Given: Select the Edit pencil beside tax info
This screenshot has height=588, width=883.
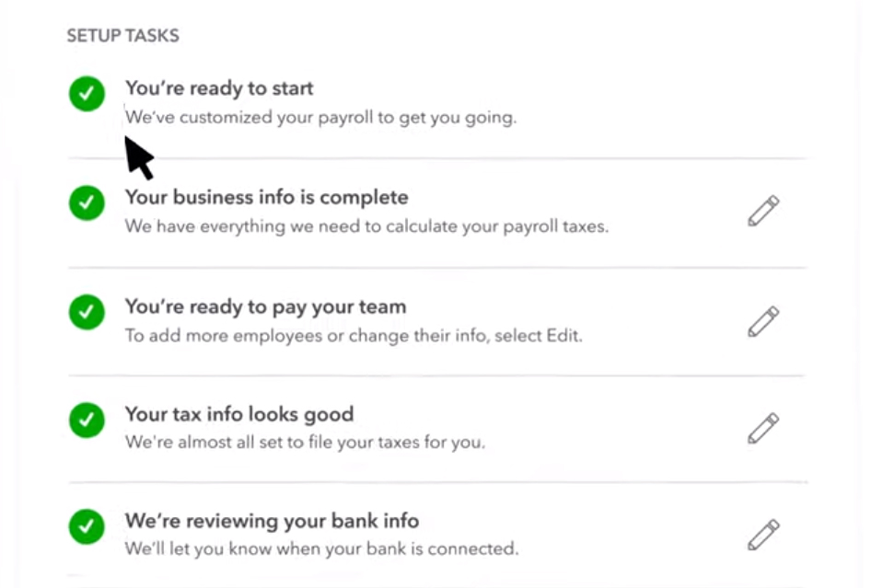Looking at the screenshot, I should click(x=762, y=427).
